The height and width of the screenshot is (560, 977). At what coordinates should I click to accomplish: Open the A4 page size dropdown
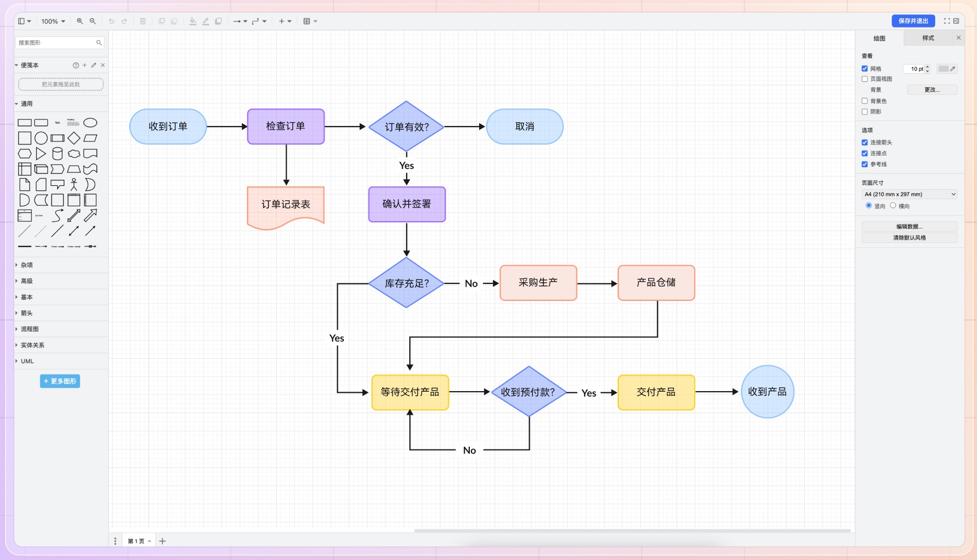pyautogui.click(x=909, y=194)
